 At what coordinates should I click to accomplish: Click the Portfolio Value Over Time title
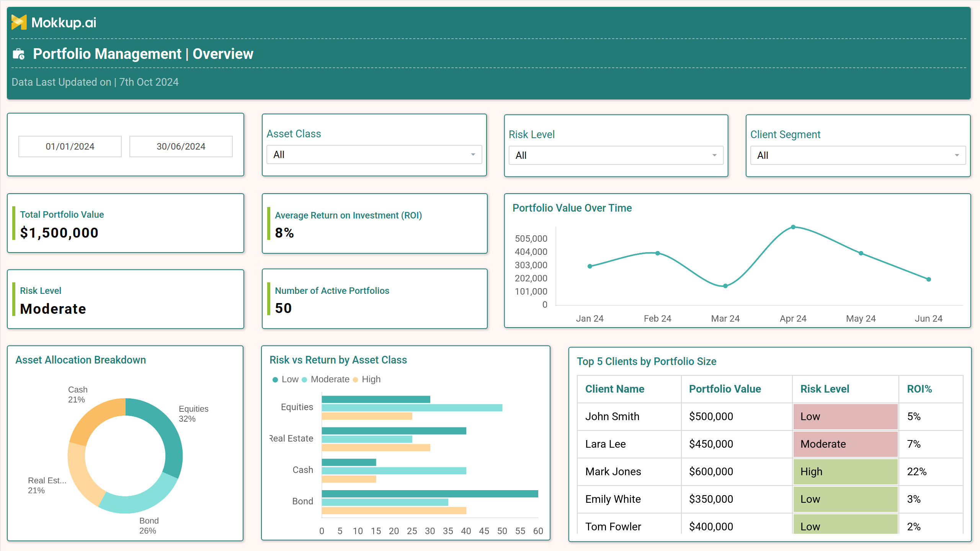(x=572, y=208)
